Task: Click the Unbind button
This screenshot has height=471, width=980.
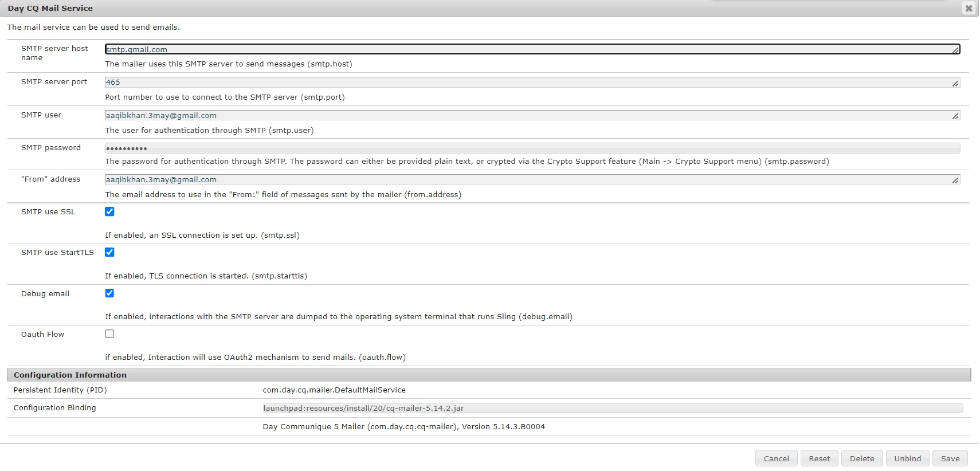Action: pos(908,458)
